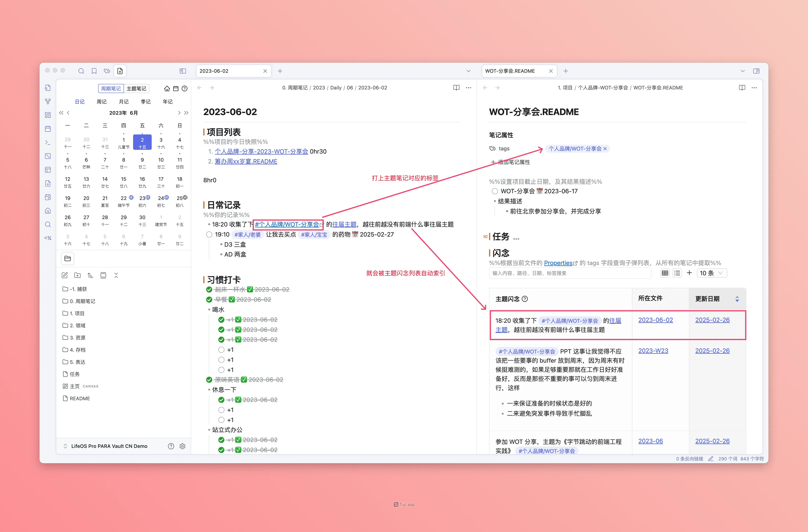
Task: Open the tags pane icon
Action: [107, 71]
